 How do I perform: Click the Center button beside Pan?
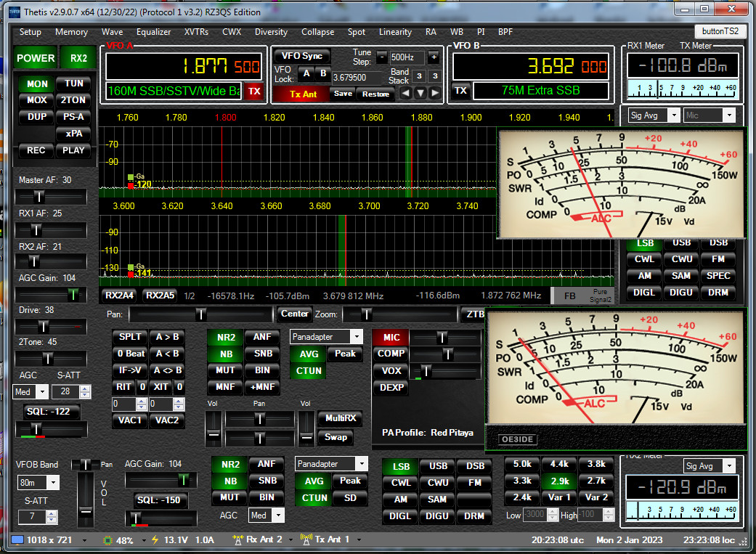coord(294,314)
